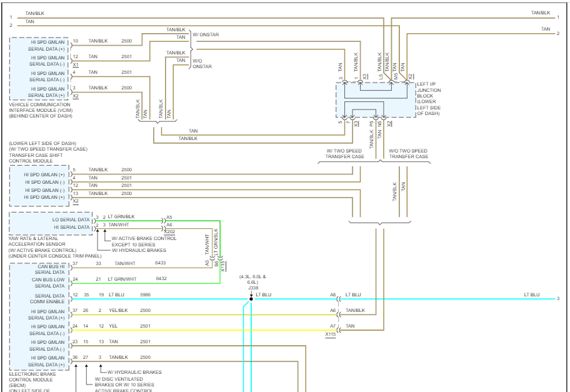Click the W/ ONSTAR branch label

[206, 34]
